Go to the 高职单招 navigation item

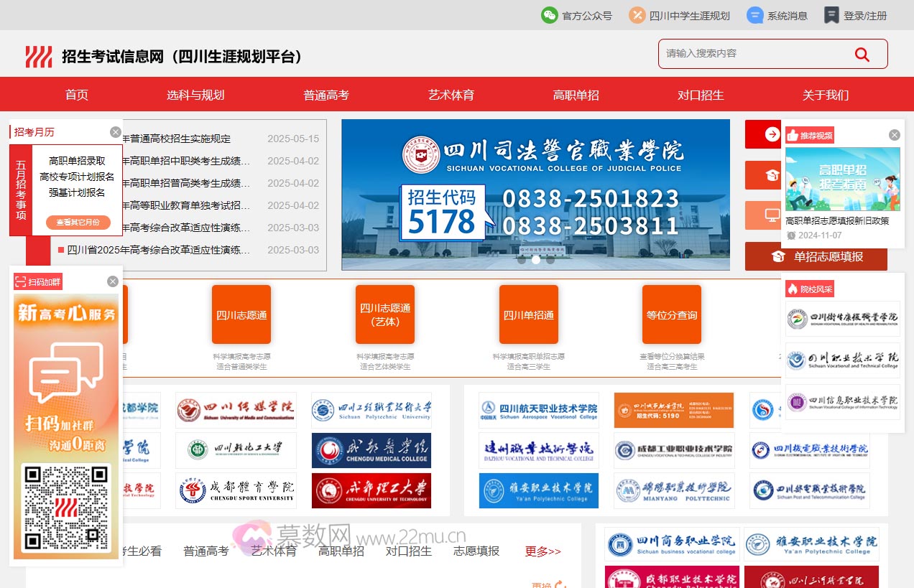(576, 95)
